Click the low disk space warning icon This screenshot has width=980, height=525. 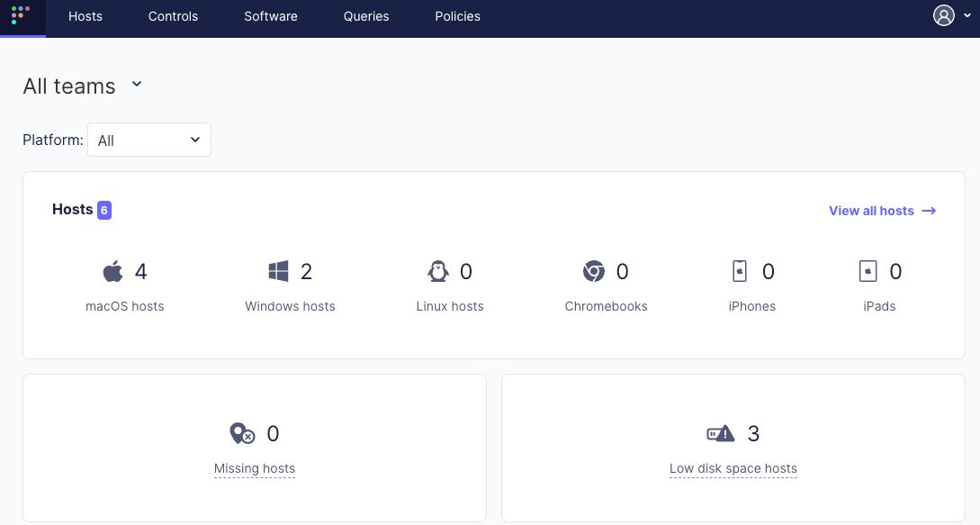click(x=717, y=433)
